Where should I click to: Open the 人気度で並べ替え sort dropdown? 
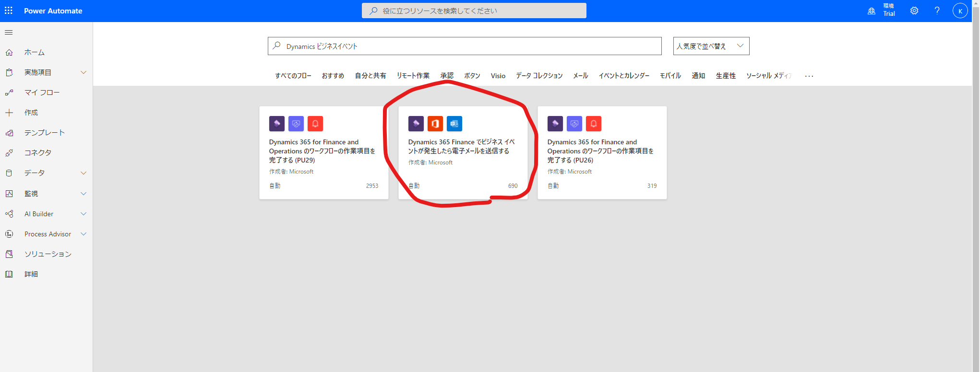(x=711, y=46)
